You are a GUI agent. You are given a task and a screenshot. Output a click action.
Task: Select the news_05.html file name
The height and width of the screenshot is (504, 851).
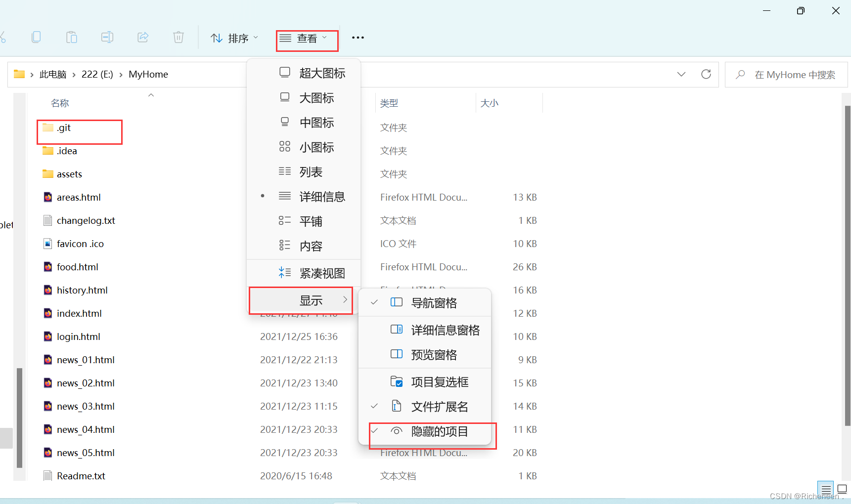click(x=86, y=453)
